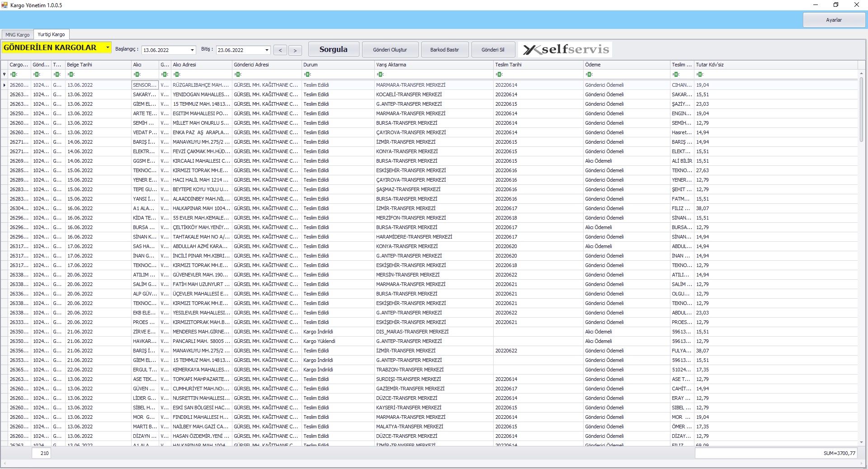Select the ENKA PAZ AŞ ARAPLA address cell
Screen dimensions: 868x469
point(202,132)
